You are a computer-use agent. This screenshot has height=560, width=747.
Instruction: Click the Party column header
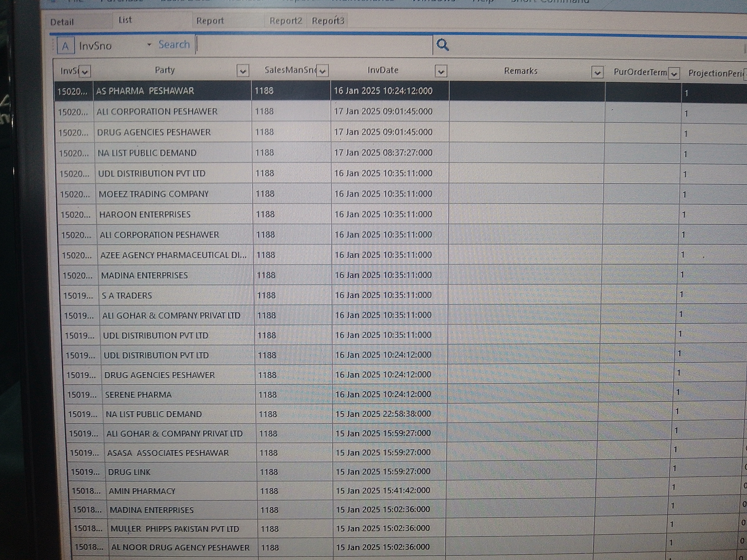pyautogui.click(x=164, y=70)
